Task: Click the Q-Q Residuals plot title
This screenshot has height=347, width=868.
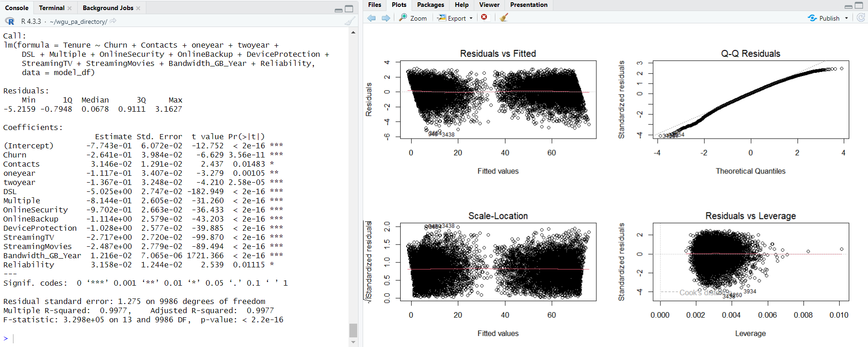Action: coord(750,54)
